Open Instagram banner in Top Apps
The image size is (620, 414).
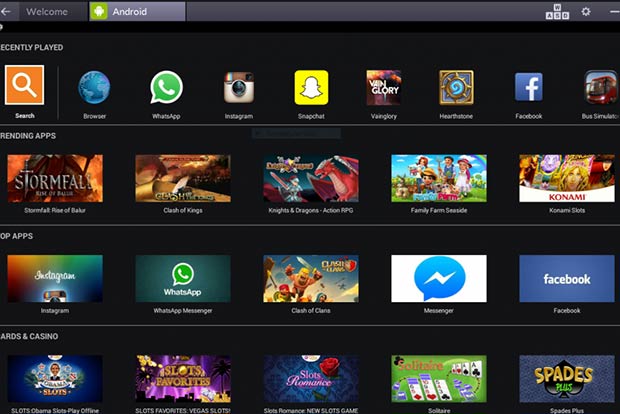click(55, 279)
